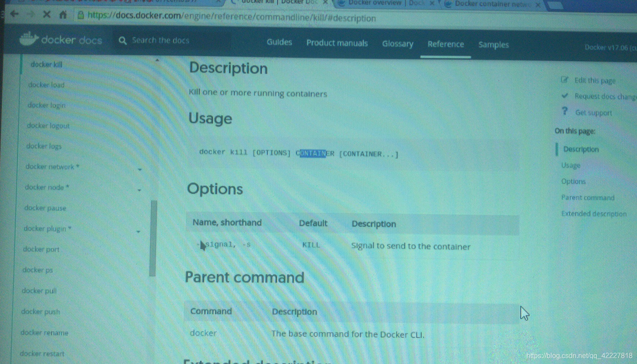Click the sidebar scrollbar thumb
This screenshot has width=637, height=364.
(x=153, y=238)
